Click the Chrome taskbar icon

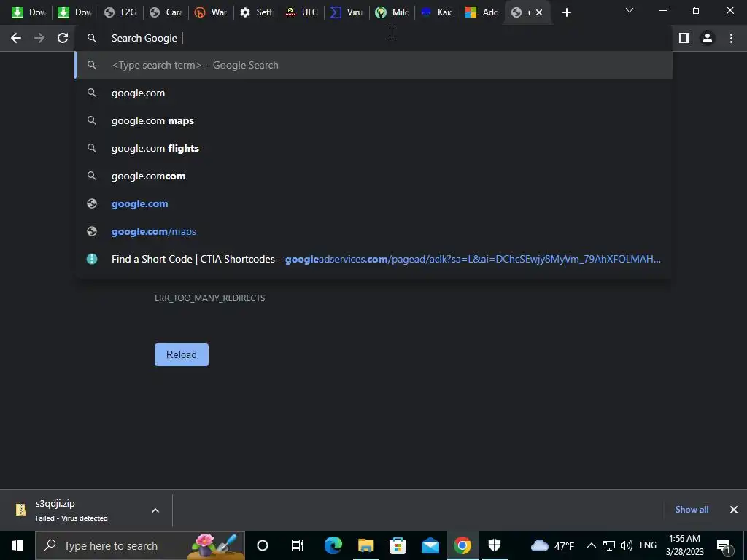pyautogui.click(x=462, y=545)
